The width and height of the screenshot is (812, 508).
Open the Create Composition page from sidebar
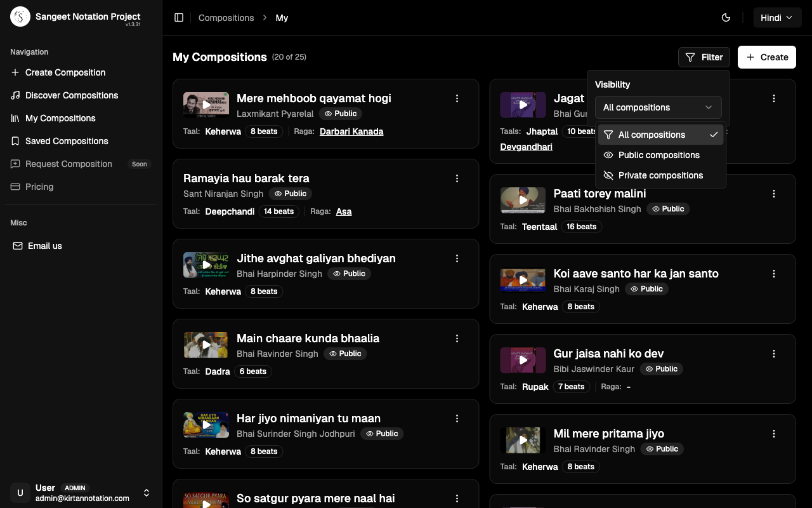point(65,72)
